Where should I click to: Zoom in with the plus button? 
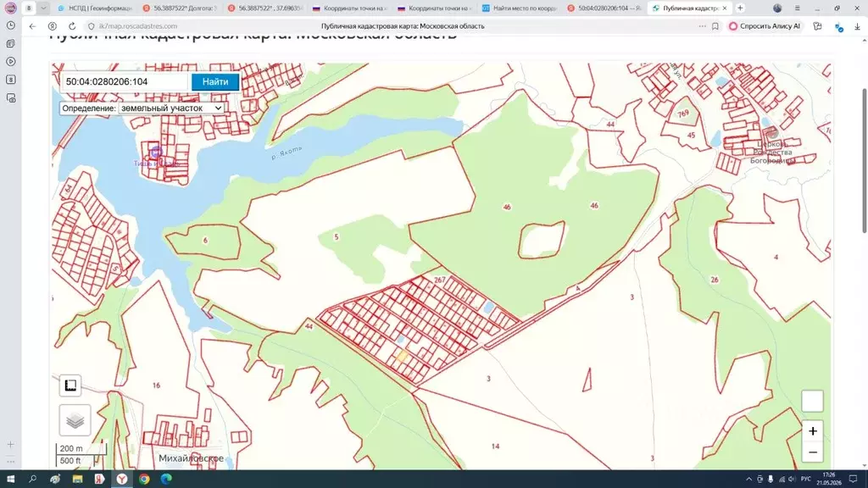click(813, 431)
